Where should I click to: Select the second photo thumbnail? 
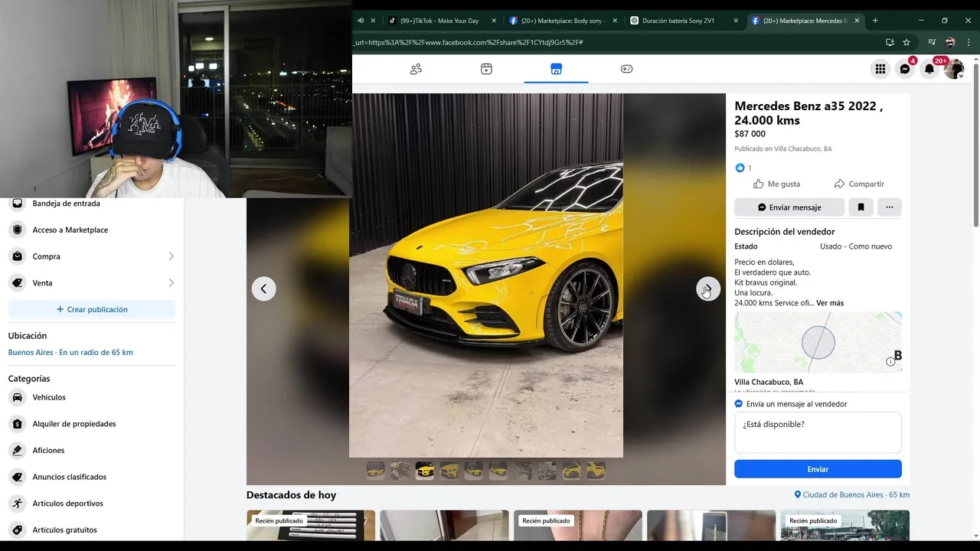(x=400, y=471)
